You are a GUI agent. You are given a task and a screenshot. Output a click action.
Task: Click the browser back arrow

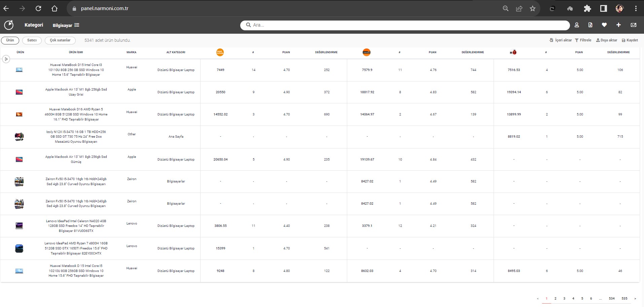6,8
